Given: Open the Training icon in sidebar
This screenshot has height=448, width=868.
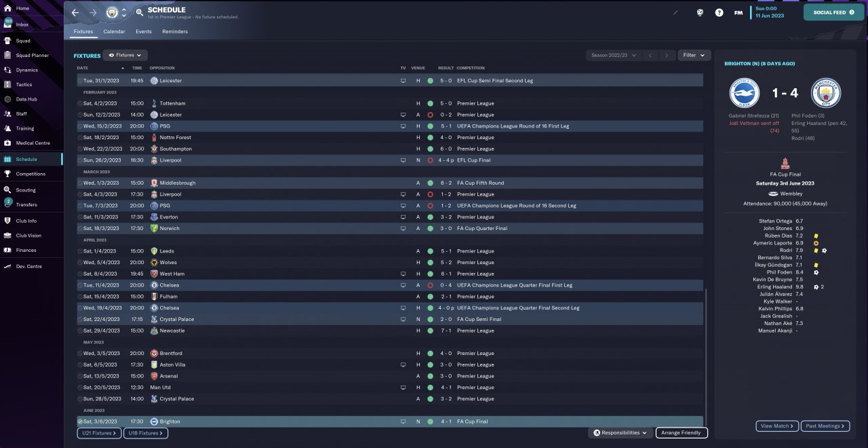Looking at the screenshot, I should tap(8, 128).
